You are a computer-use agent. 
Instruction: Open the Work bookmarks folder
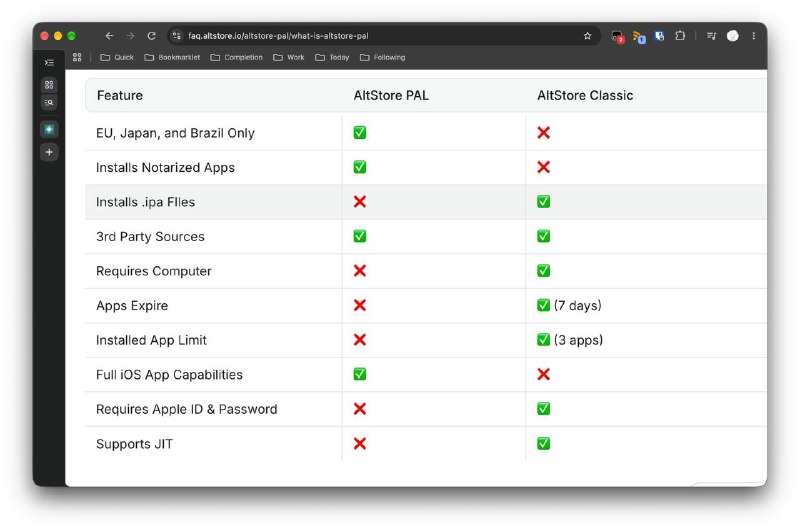pos(289,57)
